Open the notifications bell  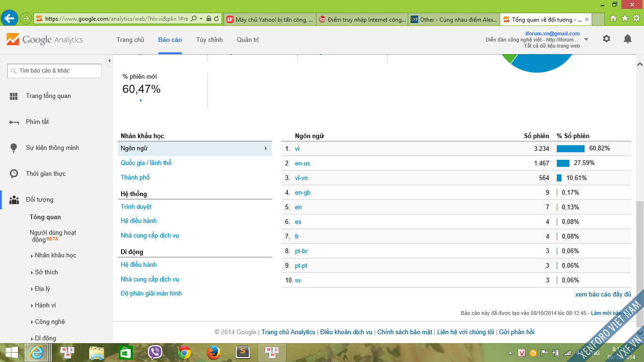click(x=627, y=39)
